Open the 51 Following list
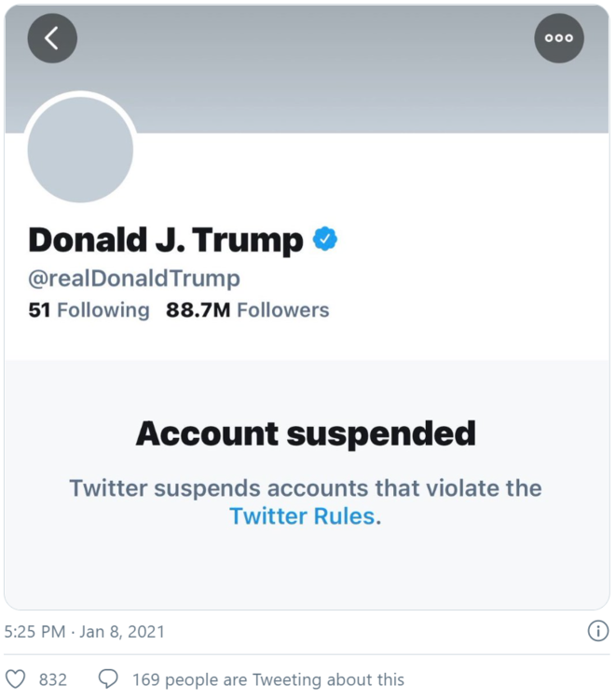Screen dimensions: 616x699 (x=89, y=310)
